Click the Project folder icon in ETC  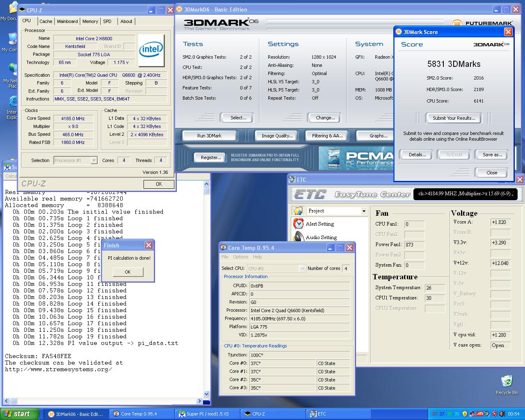[297, 211]
